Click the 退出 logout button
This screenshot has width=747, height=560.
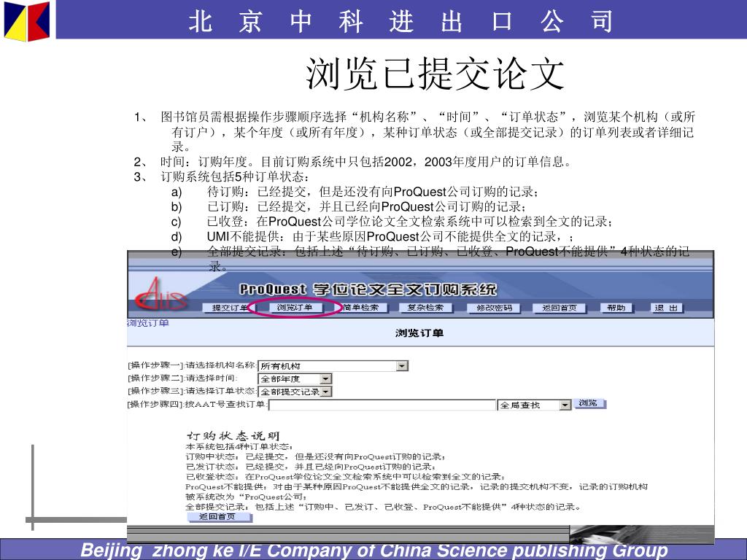pyautogui.click(x=667, y=308)
